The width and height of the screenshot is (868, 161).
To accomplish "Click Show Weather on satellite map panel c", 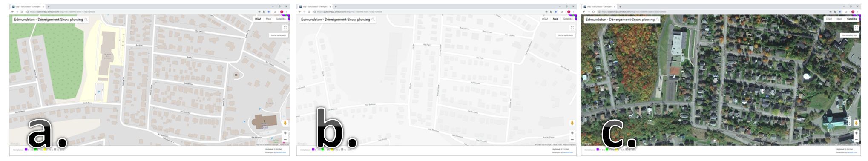I will [849, 35].
